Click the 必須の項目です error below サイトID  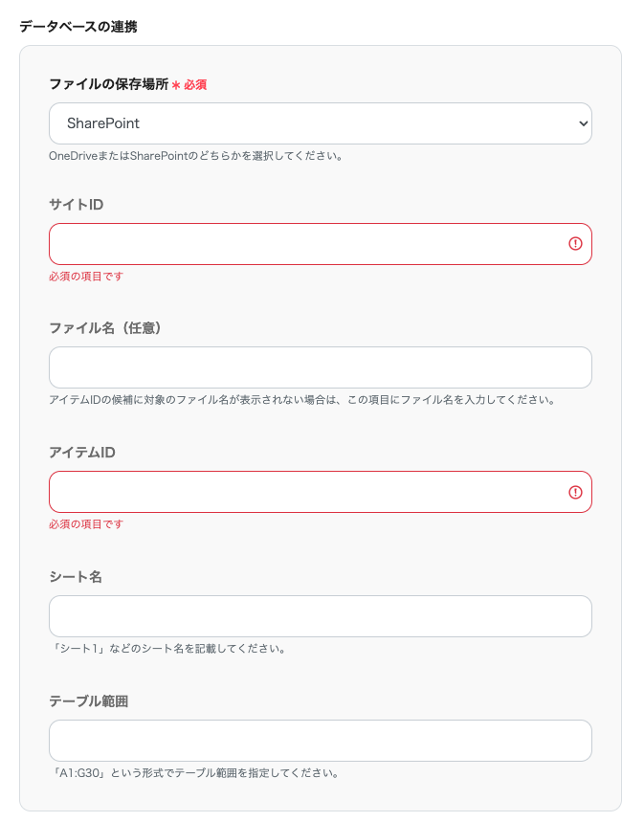tap(86, 277)
